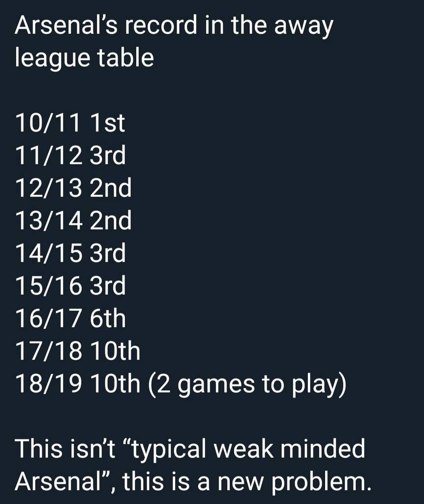
Task: Select the "13/14 2nd" season row
Action: pyautogui.click(x=73, y=220)
